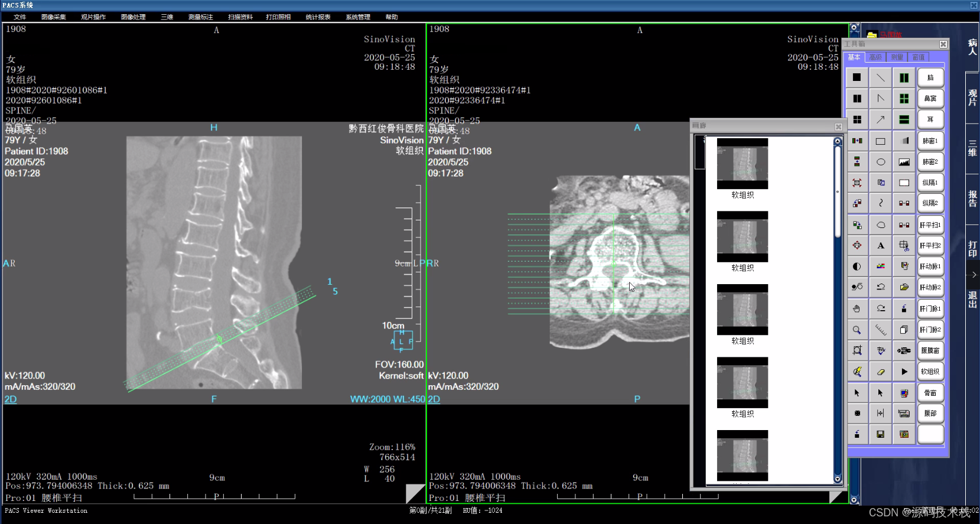Open the 测量标注 menu

[x=201, y=17]
